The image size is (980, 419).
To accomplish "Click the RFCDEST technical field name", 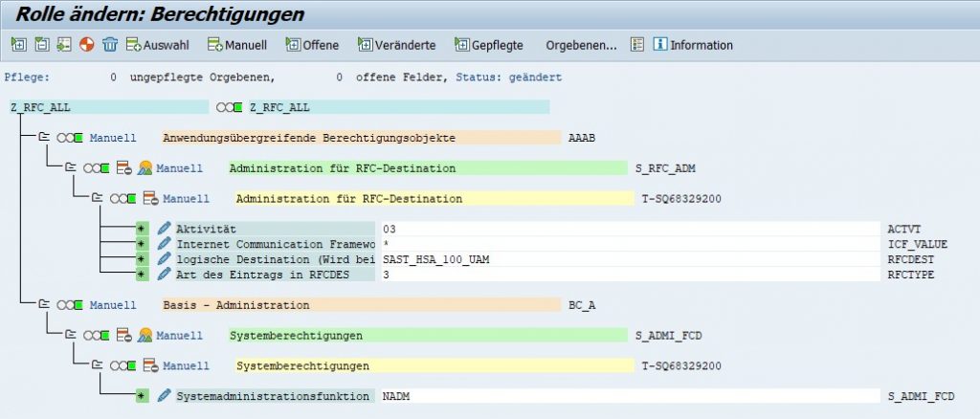I will tap(911, 259).
